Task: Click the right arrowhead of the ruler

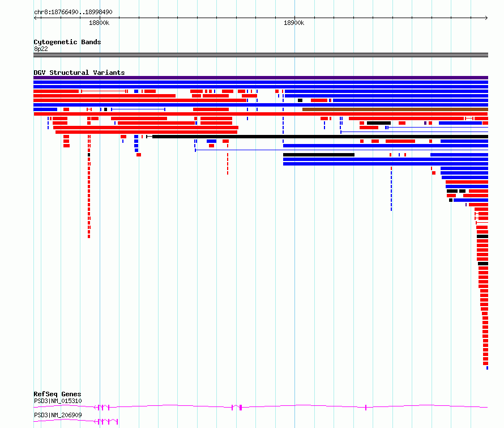Action: pyautogui.click(x=486, y=18)
